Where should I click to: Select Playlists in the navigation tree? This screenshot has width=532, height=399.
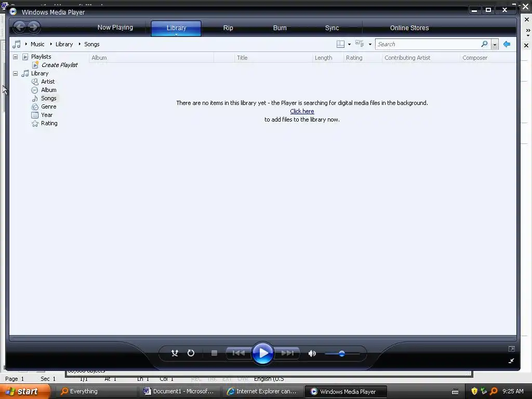41,57
